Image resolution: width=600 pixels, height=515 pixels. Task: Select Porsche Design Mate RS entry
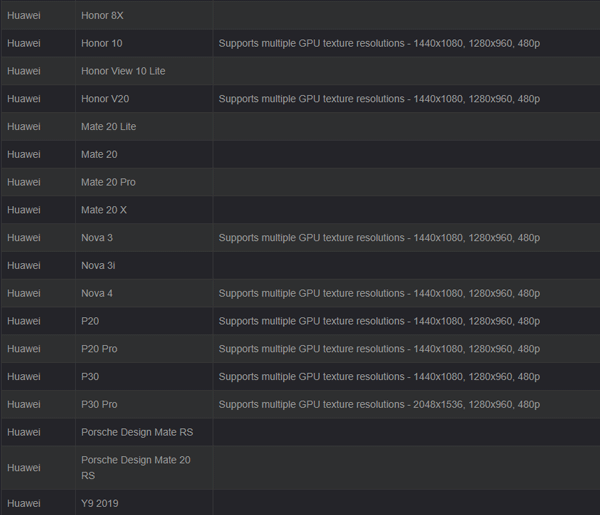tap(136, 432)
